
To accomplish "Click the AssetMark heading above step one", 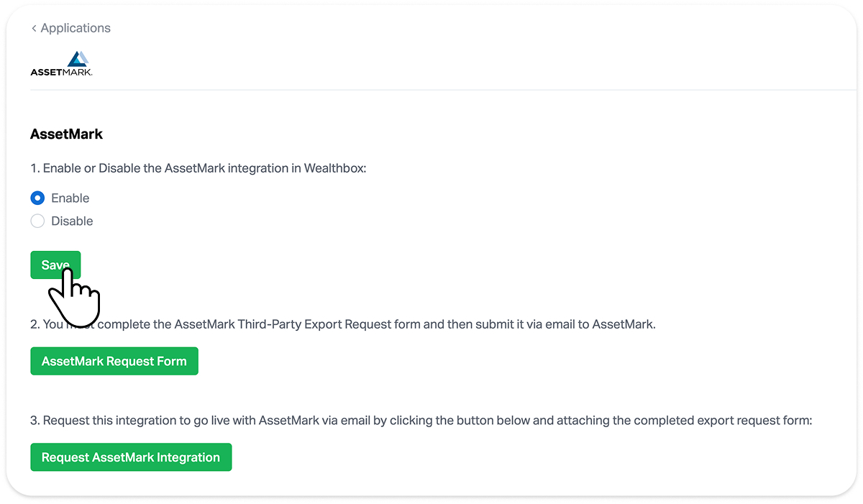I will [66, 134].
